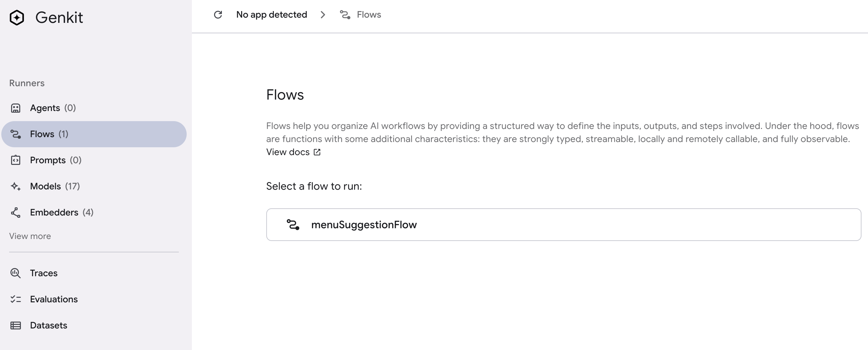Go to Models (17) list

pyautogui.click(x=94, y=186)
